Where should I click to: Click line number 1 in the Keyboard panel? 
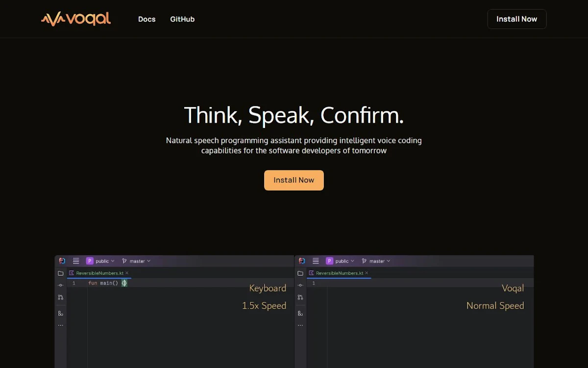point(74,283)
